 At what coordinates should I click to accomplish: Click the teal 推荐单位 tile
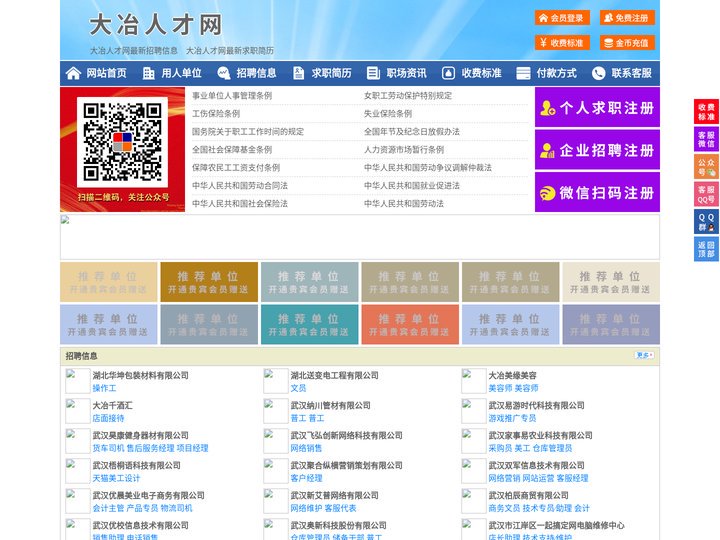coord(309,325)
